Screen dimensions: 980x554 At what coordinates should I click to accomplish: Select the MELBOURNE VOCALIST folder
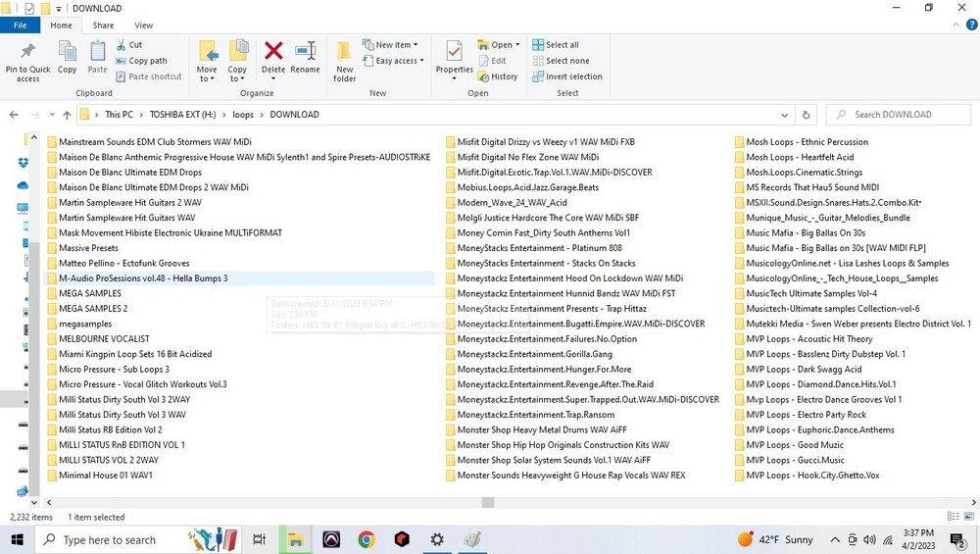(104, 339)
